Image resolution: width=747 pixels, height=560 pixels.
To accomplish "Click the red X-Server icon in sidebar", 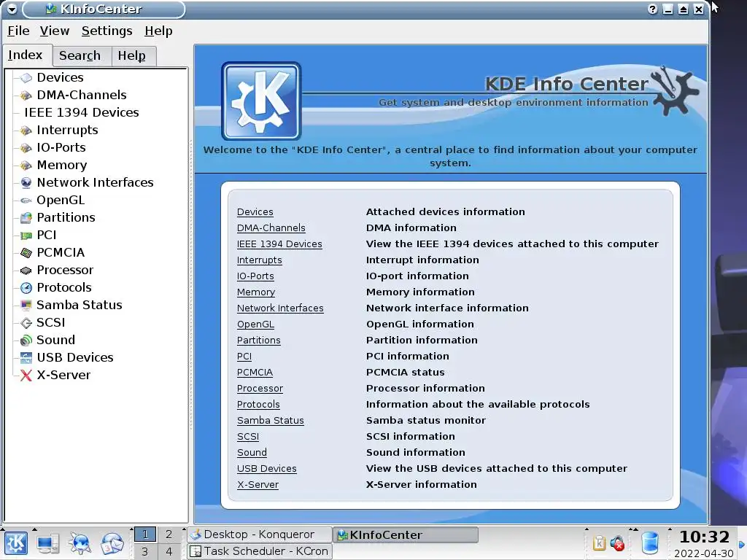I will (x=26, y=376).
